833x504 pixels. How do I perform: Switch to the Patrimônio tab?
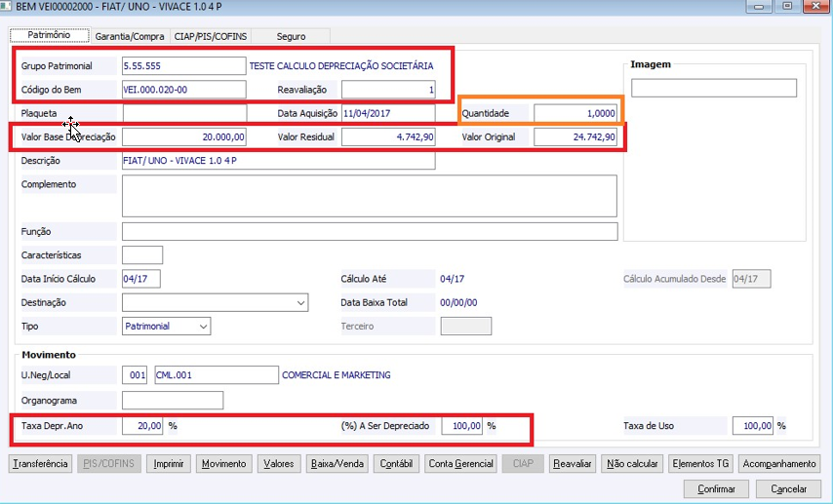pos(50,35)
